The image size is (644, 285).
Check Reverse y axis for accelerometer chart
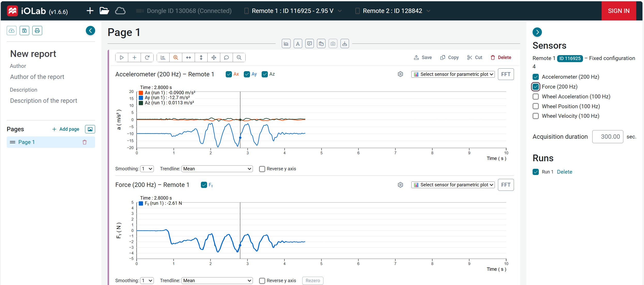pyautogui.click(x=262, y=169)
